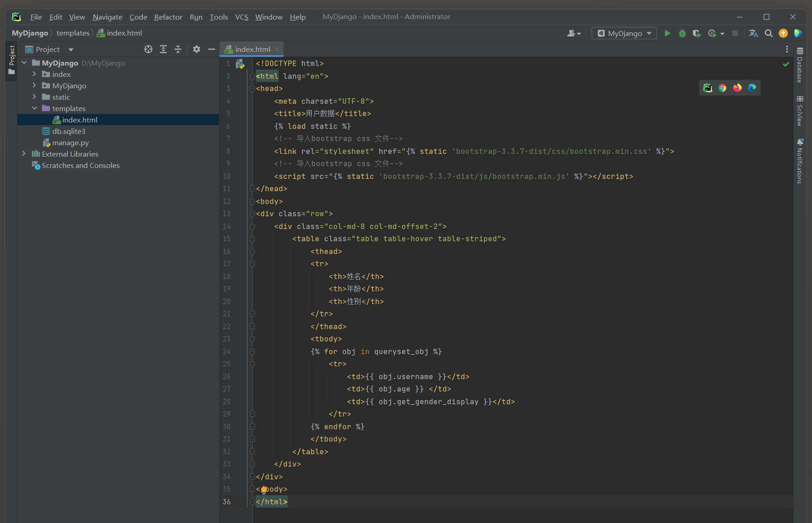The image size is (812, 523).
Task: Close the index.html editor tab
Action: 277,49
